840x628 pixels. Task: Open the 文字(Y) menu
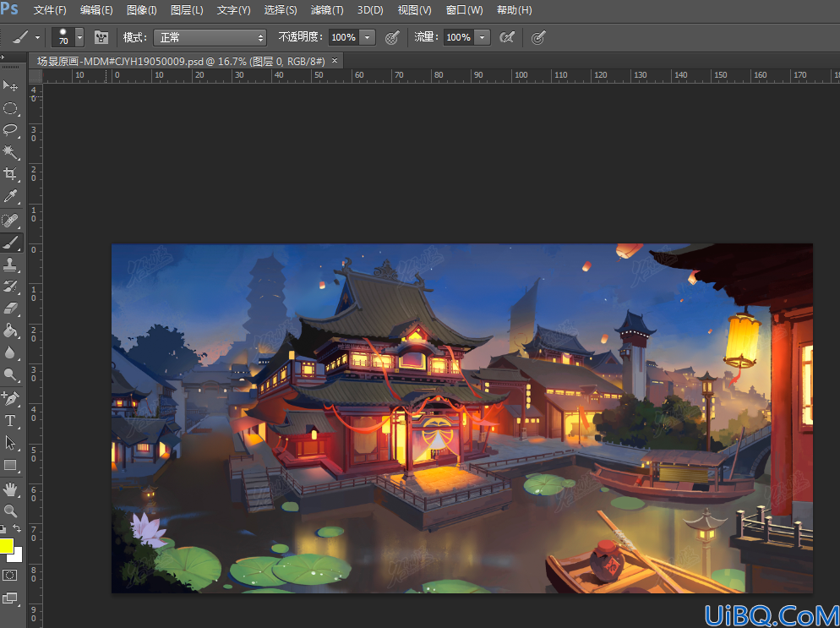point(233,9)
